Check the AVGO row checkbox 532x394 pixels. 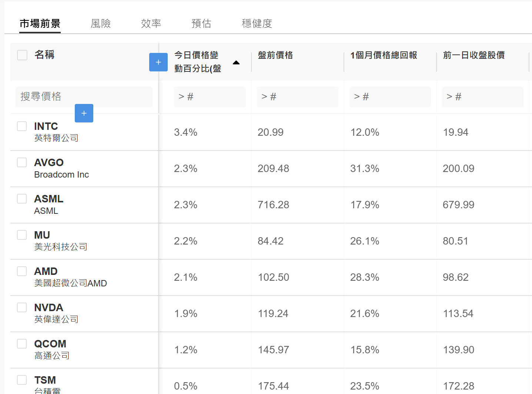pyautogui.click(x=22, y=162)
